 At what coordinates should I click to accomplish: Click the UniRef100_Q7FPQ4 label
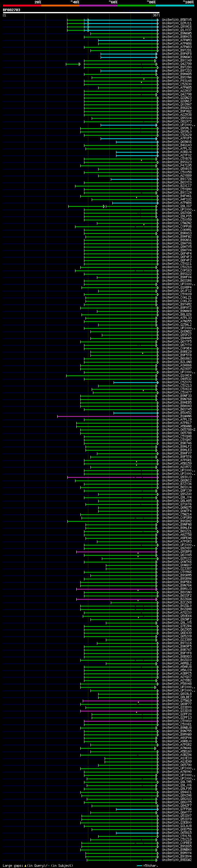click(x=177, y=809)
